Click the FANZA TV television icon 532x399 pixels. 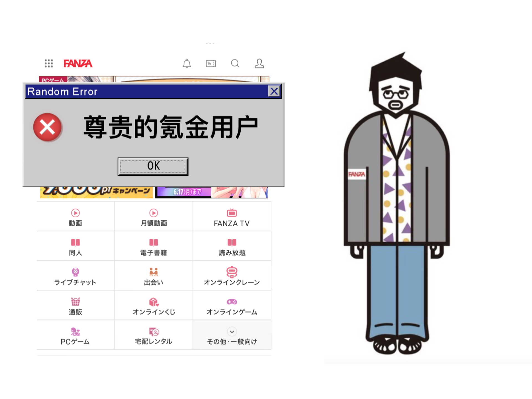[232, 213]
